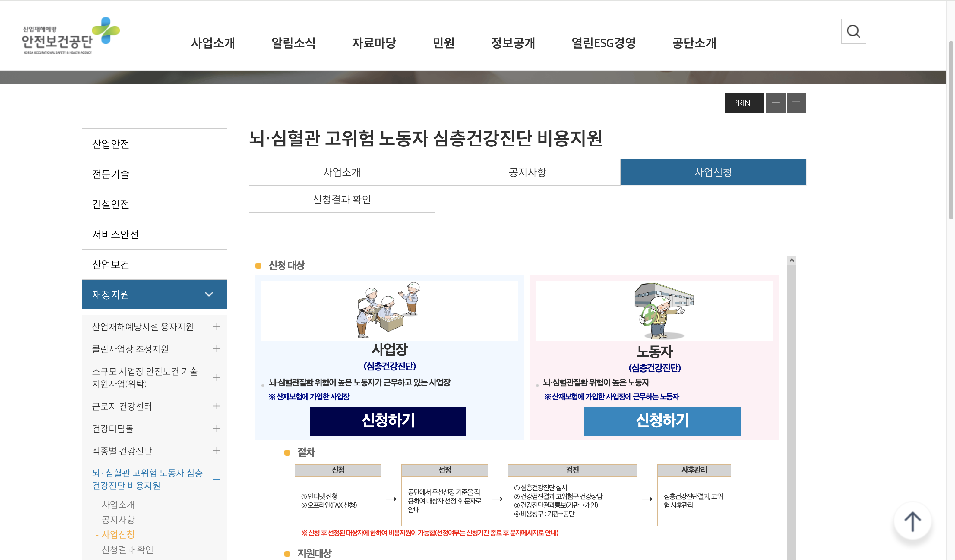The height and width of the screenshot is (560, 955).
Task: Expand 근로자 건강센터 plus icon
Action: (217, 406)
